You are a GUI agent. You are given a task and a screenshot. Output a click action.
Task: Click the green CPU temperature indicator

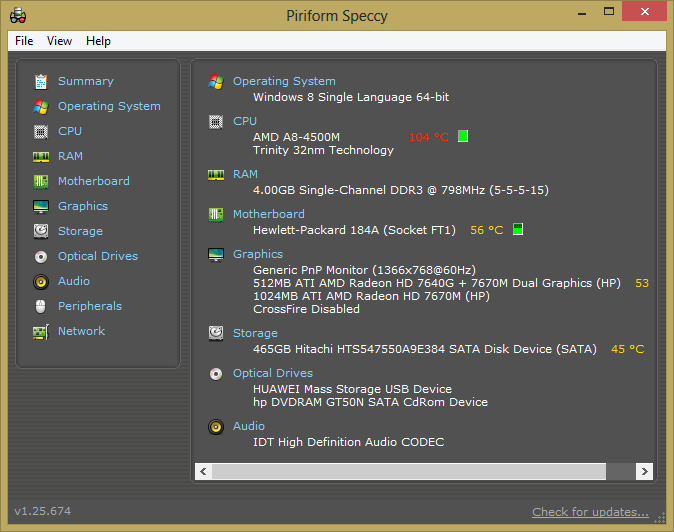pyautogui.click(x=463, y=136)
